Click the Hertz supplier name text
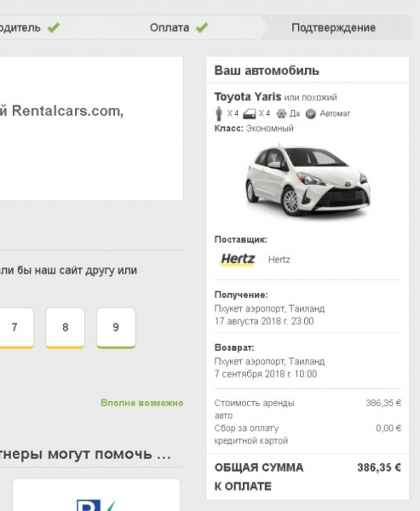This screenshot has width=420, height=511. 279,260
